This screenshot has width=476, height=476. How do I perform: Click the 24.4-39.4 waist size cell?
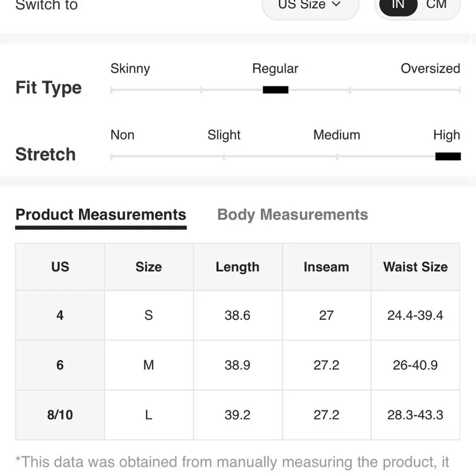point(415,316)
